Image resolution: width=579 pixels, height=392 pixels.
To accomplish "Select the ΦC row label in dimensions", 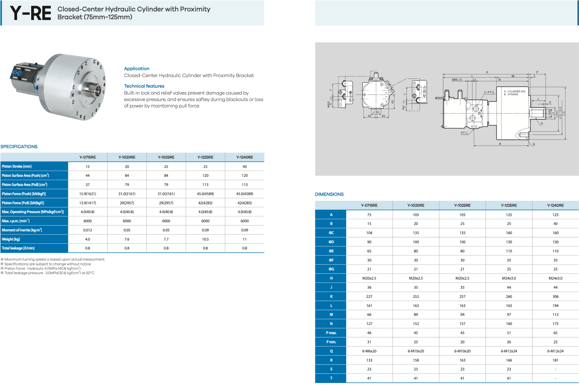I will pyautogui.click(x=331, y=233).
